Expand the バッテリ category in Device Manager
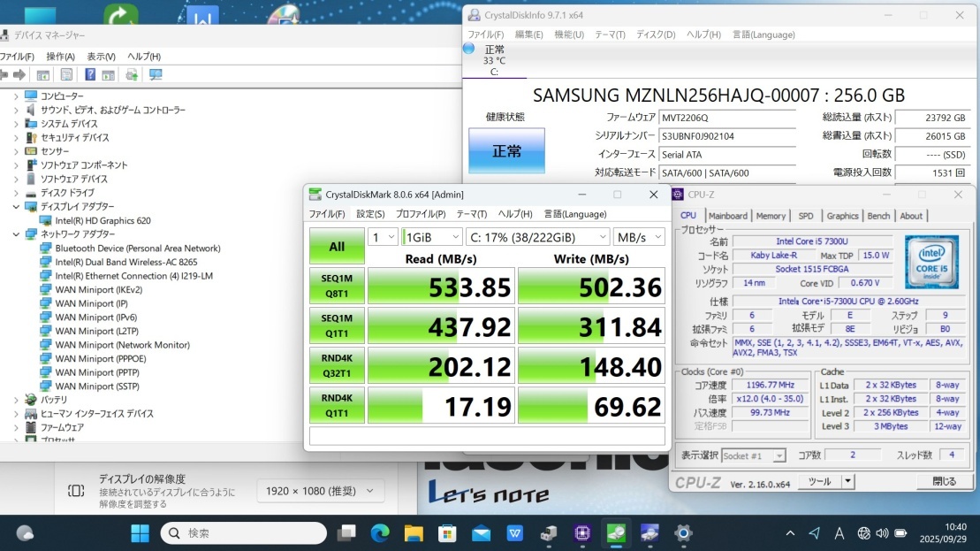 [x=16, y=400]
